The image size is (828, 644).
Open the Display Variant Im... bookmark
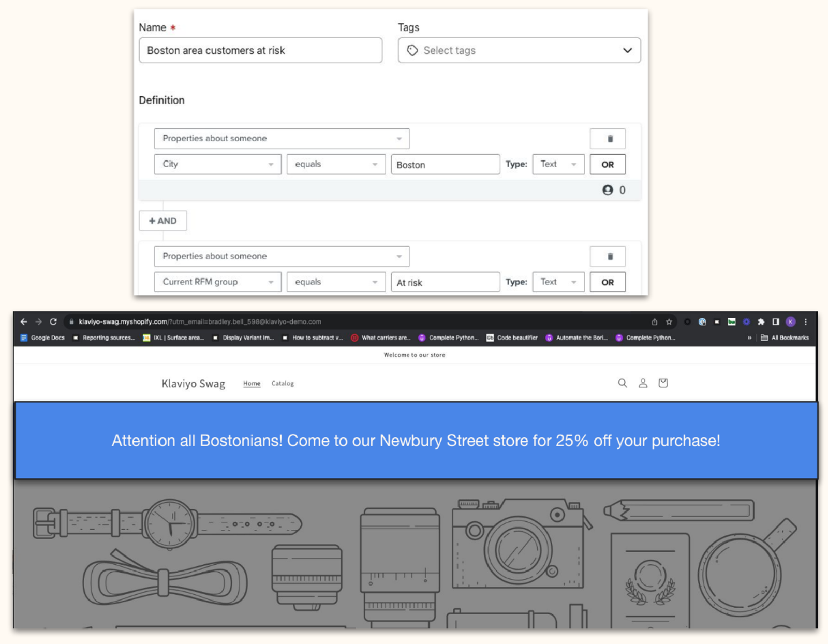(243, 338)
